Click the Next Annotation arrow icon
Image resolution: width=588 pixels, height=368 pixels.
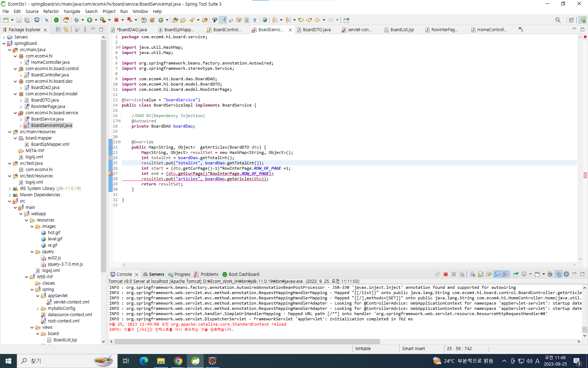pos(274,20)
